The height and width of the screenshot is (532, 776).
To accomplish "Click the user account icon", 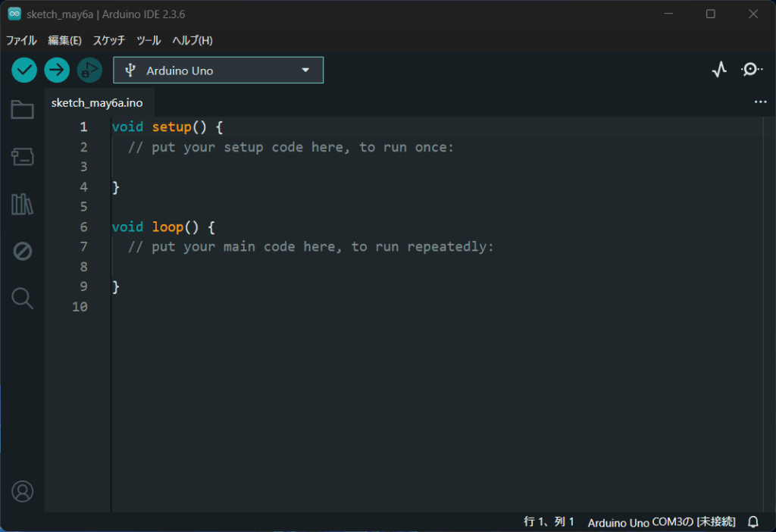I will 22,491.
